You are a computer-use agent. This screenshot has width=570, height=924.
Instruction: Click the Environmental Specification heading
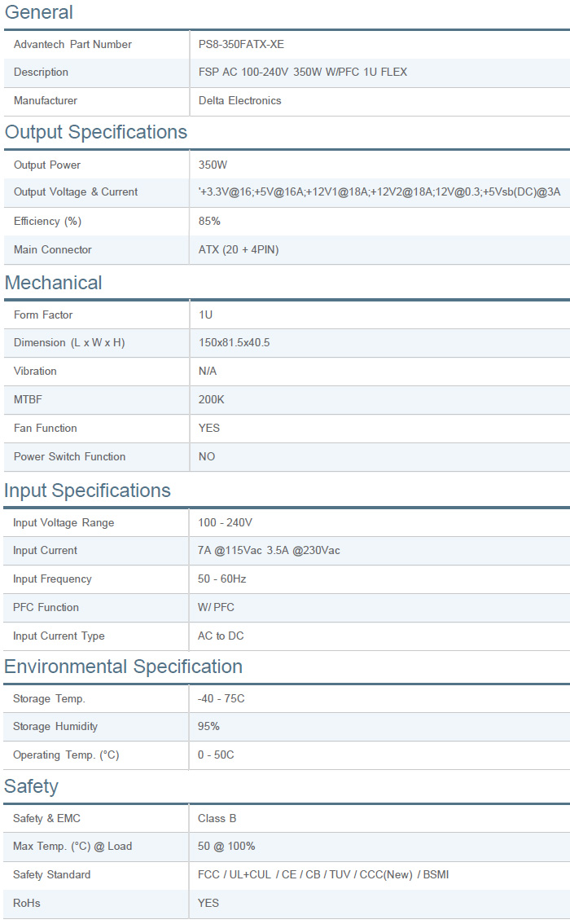click(123, 667)
